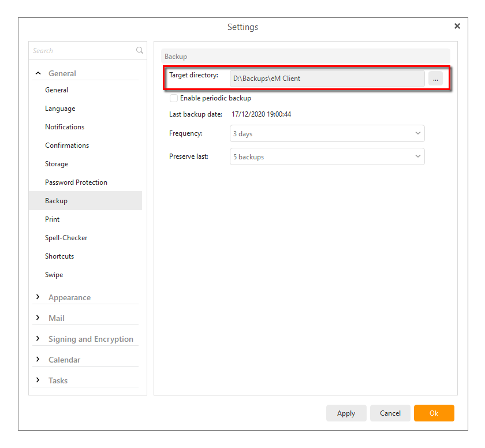Enable periodic backup checkbox
485x448 pixels.
174,98
